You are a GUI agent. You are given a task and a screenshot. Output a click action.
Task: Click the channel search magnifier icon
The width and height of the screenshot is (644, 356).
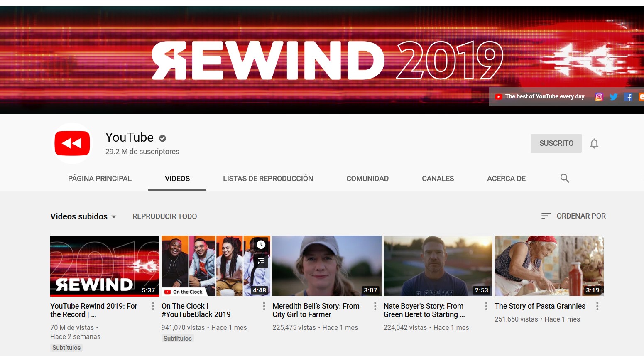click(x=565, y=178)
